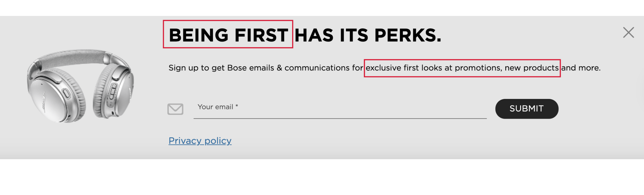Viewport: 644px width, 195px height.
Task: Click the underline beneath the email field
Action: click(x=340, y=118)
